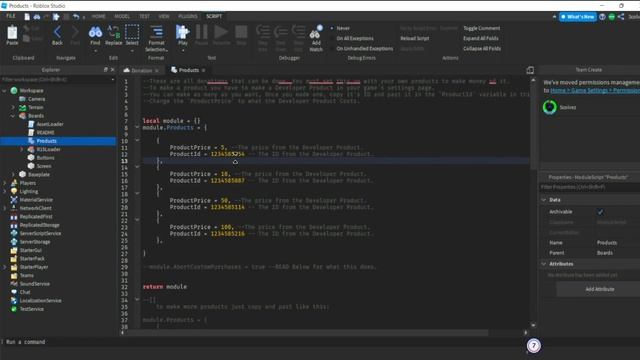The width and height of the screenshot is (640, 360).
Task: Click Reload Script action
Action: click(x=414, y=38)
